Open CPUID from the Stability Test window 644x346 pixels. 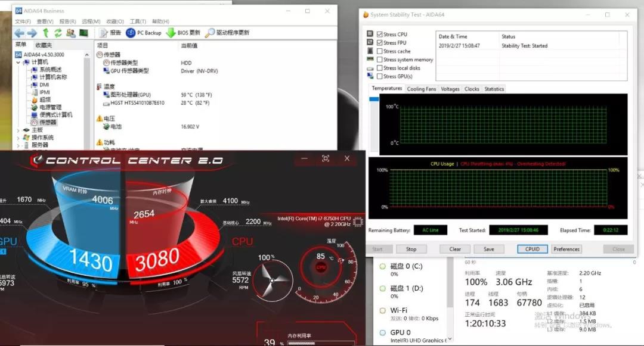click(x=532, y=250)
